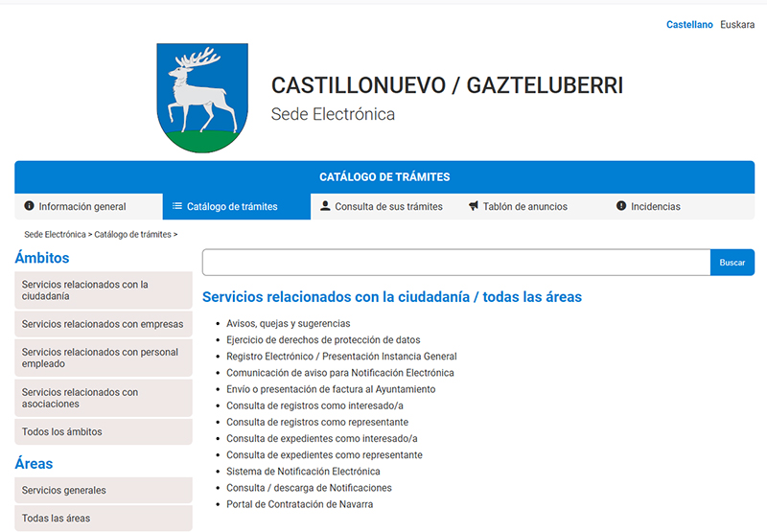The image size is (767, 532).
Task: Click the Incidencias exclamation icon
Action: [x=621, y=206]
